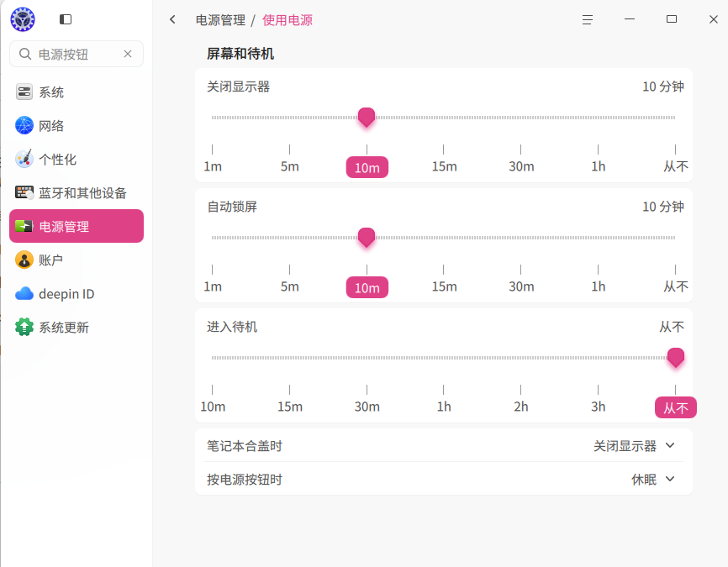Screen dimensions: 728x567
Task: Set 进入待机 to 3h
Action: 598,407
